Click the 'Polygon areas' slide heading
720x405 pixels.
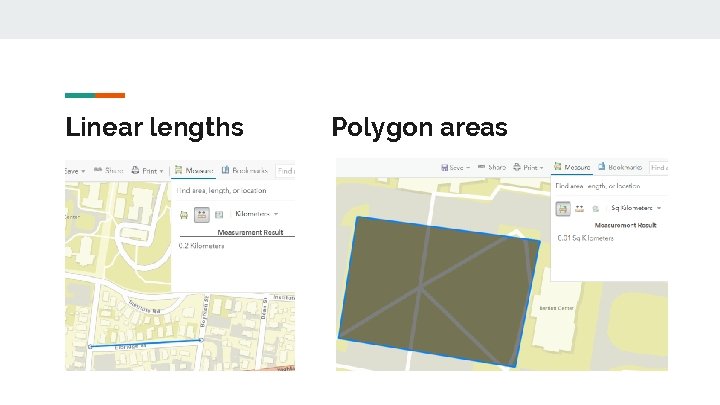[419, 128]
